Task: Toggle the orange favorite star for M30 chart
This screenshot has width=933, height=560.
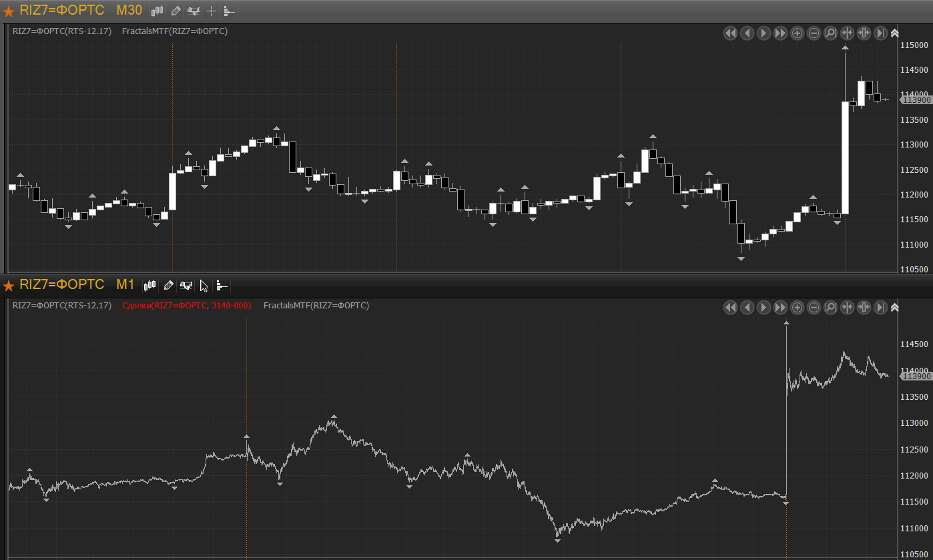Action: pyautogui.click(x=9, y=11)
